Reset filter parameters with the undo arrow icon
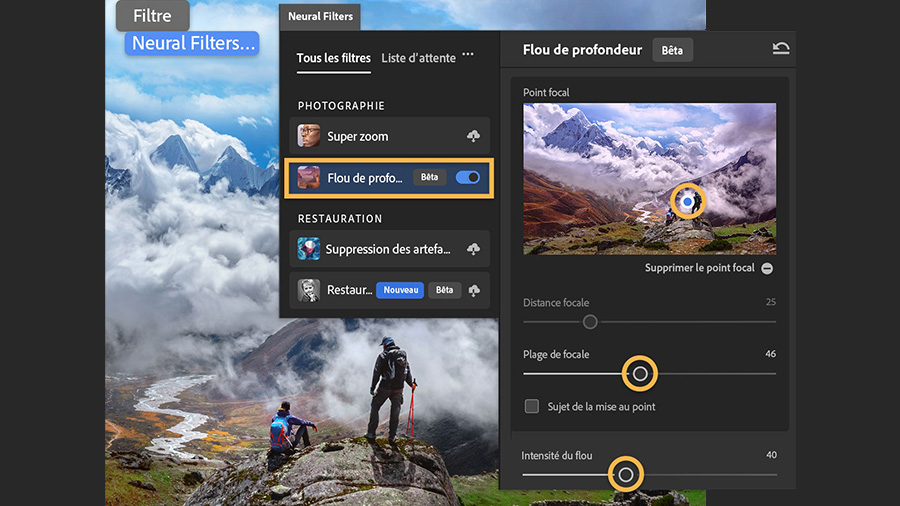The height and width of the screenshot is (506, 900). click(x=781, y=48)
